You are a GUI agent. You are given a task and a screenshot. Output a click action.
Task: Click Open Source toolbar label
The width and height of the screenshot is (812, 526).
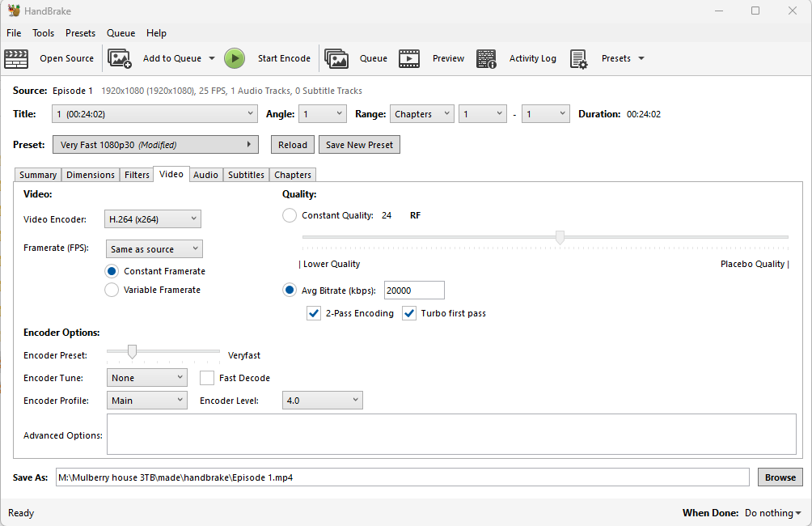coord(67,58)
